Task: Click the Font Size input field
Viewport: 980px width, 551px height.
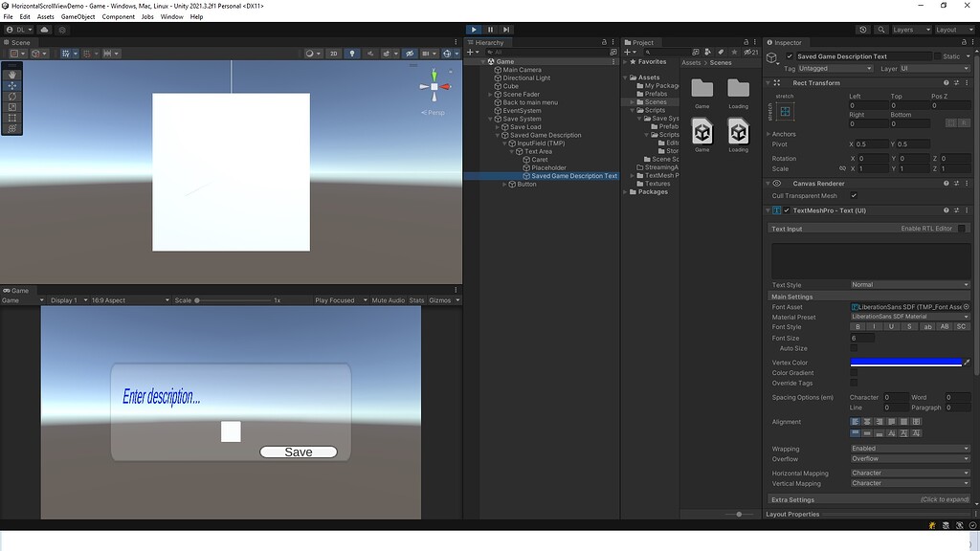Action: [864, 338]
